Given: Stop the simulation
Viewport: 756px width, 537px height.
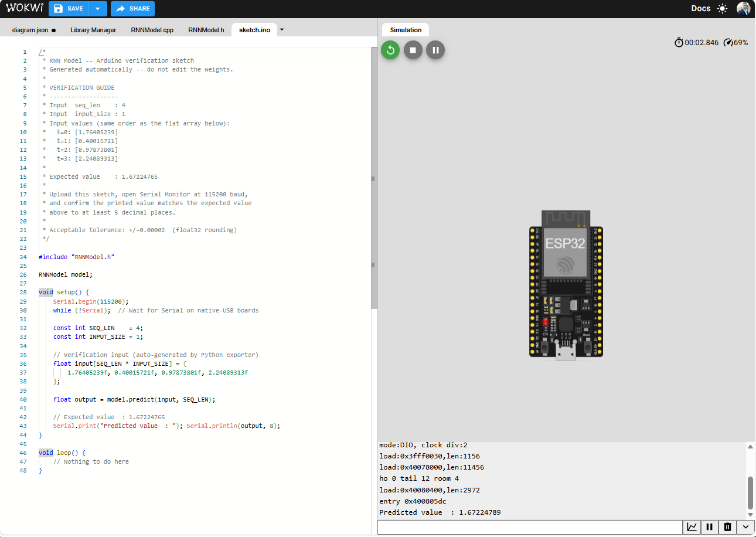Looking at the screenshot, I should coord(413,50).
